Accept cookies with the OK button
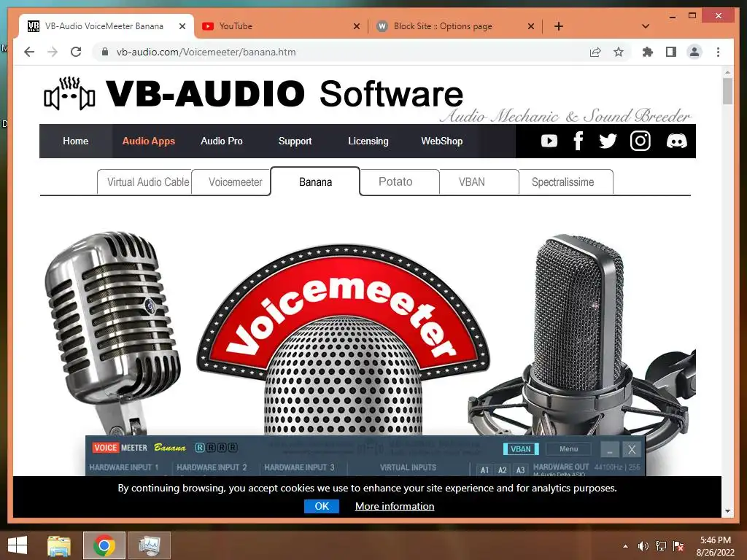This screenshot has height=560, width=747. [x=322, y=506]
